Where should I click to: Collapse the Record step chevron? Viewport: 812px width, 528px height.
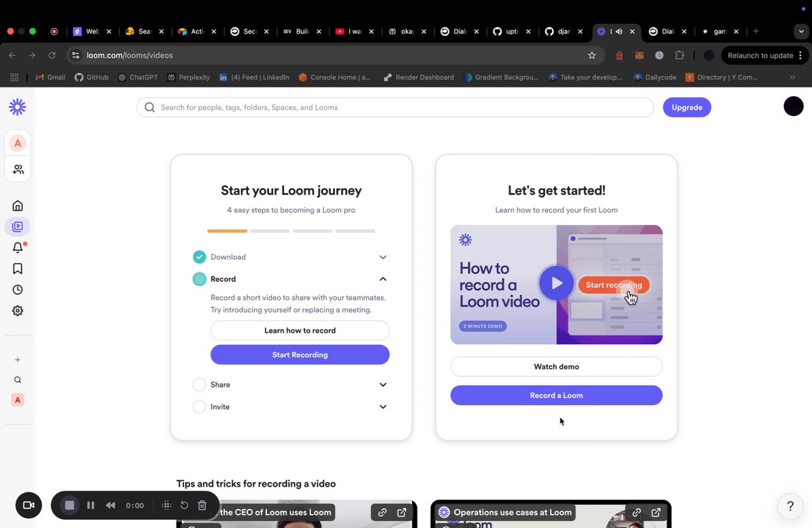383,279
